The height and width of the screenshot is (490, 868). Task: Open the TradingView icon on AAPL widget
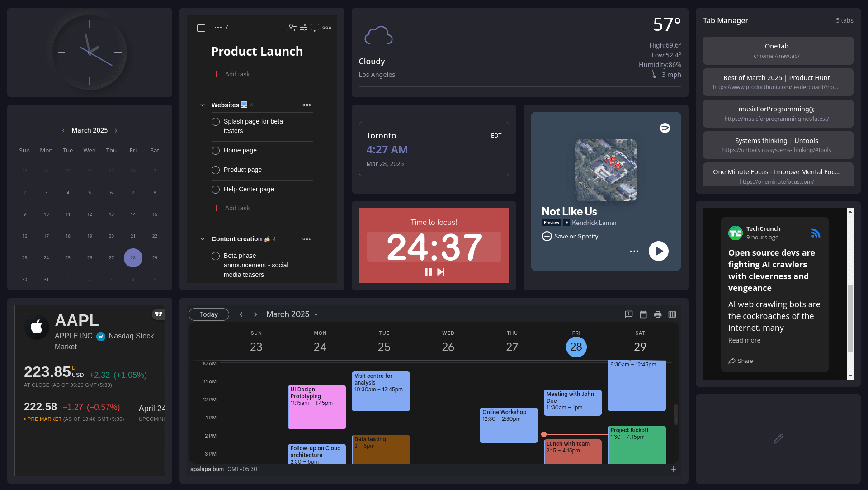coord(158,314)
